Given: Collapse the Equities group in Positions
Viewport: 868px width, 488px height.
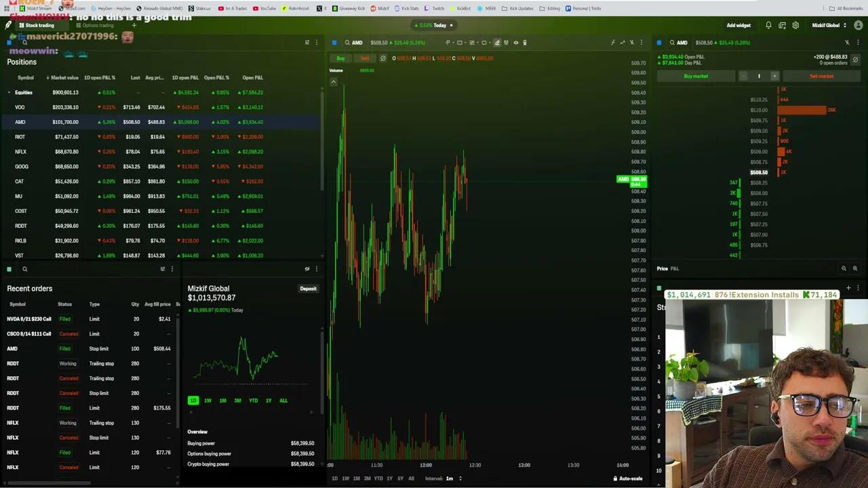Looking at the screenshot, I should coord(9,92).
